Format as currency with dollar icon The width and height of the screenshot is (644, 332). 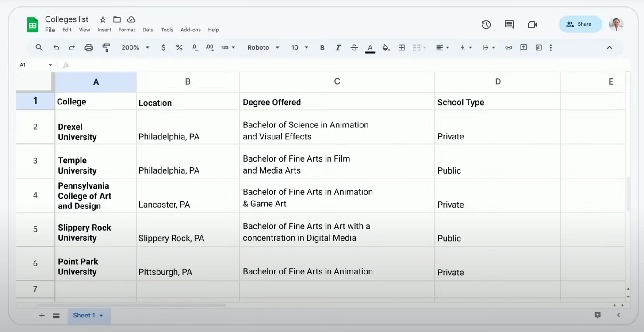click(x=163, y=47)
